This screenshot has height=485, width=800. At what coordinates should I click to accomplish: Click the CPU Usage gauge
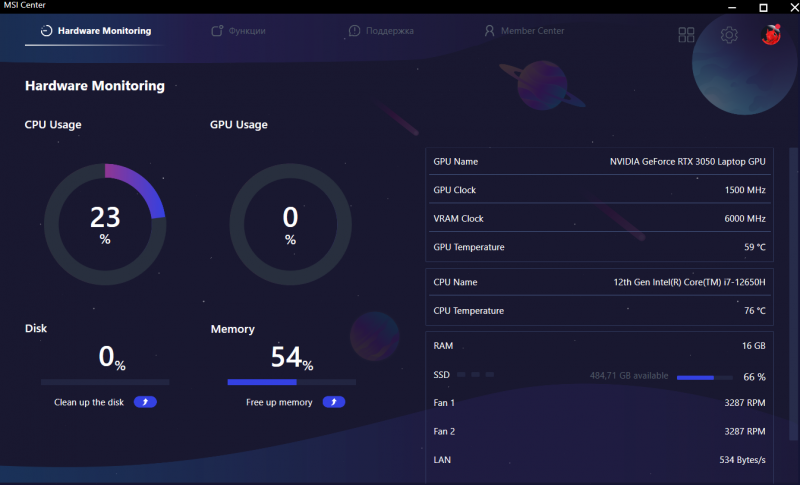point(105,224)
